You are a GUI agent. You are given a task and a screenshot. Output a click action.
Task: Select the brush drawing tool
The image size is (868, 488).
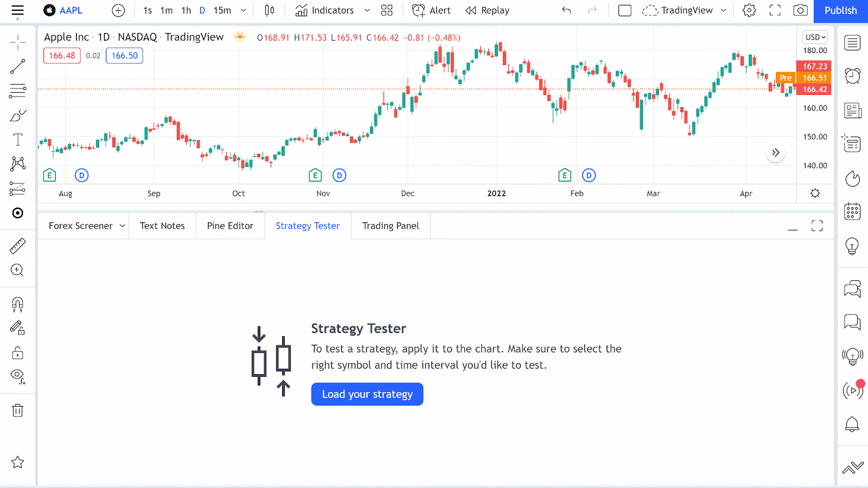tap(17, 115)
